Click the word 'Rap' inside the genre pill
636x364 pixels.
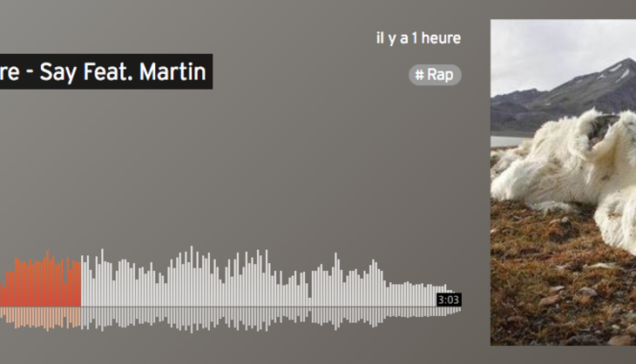point(440,75)
